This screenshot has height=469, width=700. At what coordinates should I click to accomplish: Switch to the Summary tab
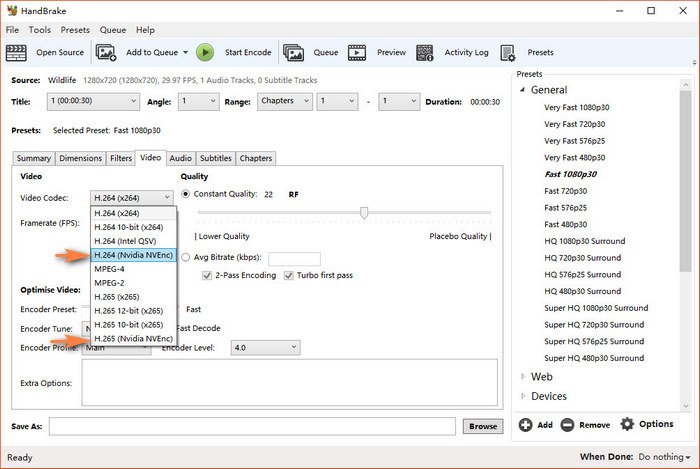click(x=33, y=158)
